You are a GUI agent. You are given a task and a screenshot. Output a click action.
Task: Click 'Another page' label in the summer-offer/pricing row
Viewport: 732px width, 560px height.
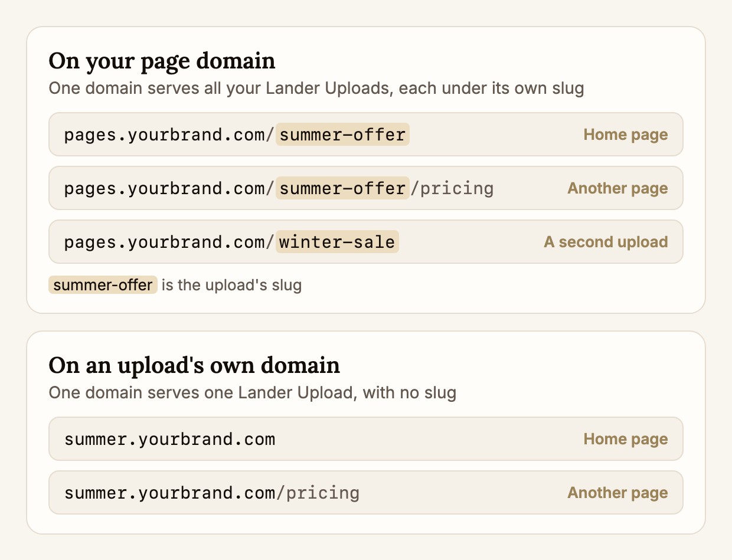click(x=617, y=188)
